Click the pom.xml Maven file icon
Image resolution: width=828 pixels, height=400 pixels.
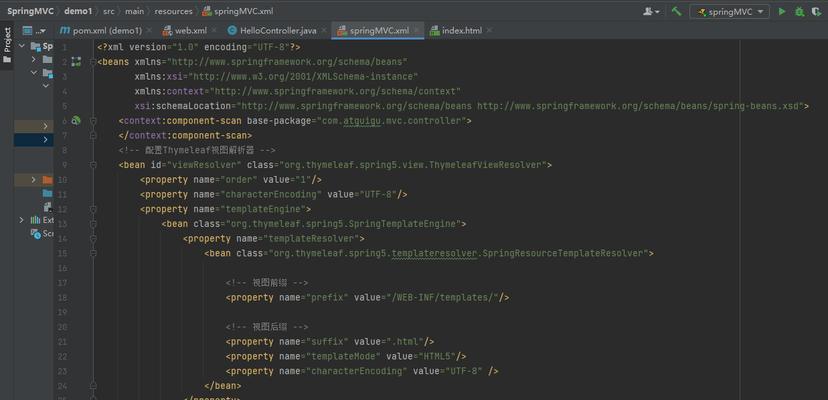pos(65,31)
